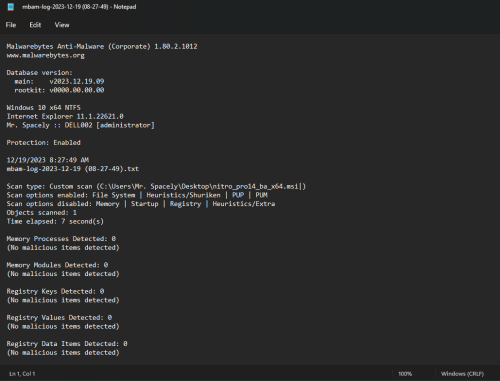Open the Edit menu
The image size is (500, 381).
[x=35, y=25]
